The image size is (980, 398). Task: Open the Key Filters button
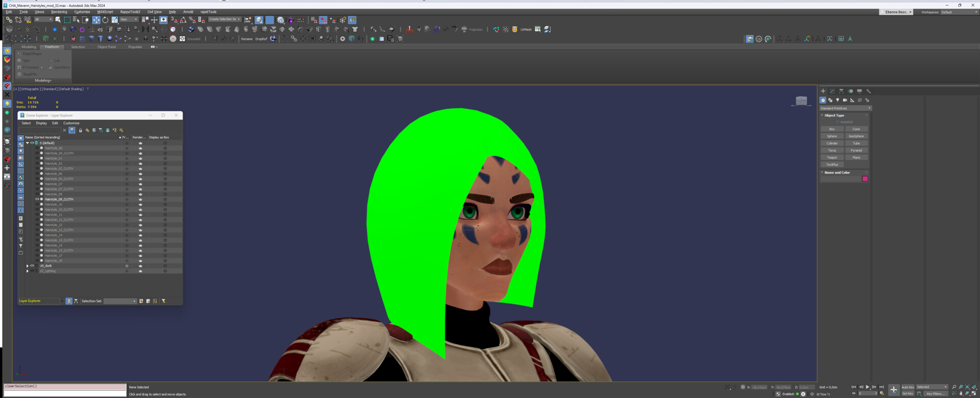[x=935, y=393]
